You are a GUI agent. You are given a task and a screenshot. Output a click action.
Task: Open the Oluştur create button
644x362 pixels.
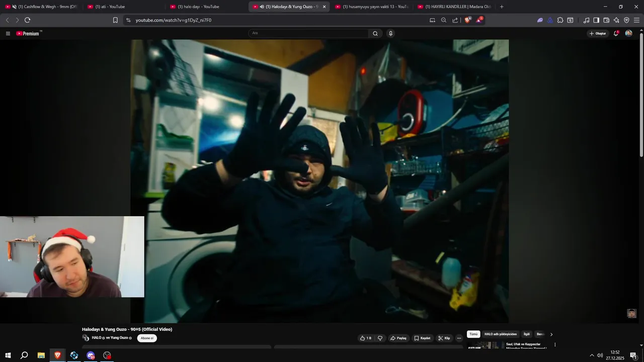(x=598, y=33)
